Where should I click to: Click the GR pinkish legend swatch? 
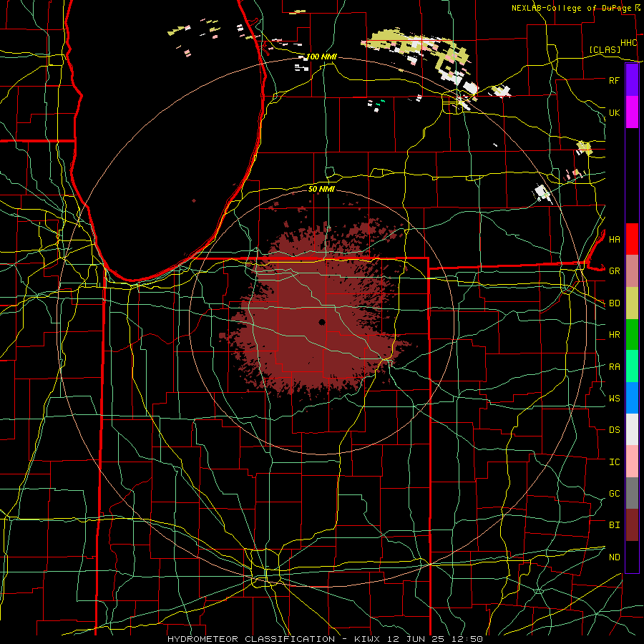pyautogui.click(x=632, y=271)
